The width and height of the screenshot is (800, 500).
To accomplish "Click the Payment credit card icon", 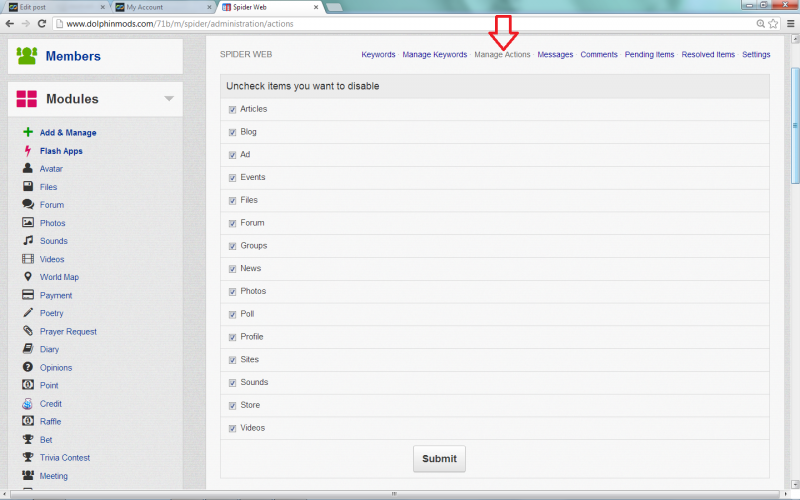I will 28,295.
